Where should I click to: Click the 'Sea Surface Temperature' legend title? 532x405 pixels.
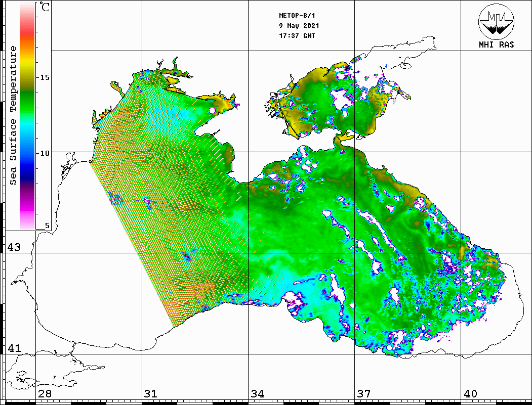[x=13, y=115]
